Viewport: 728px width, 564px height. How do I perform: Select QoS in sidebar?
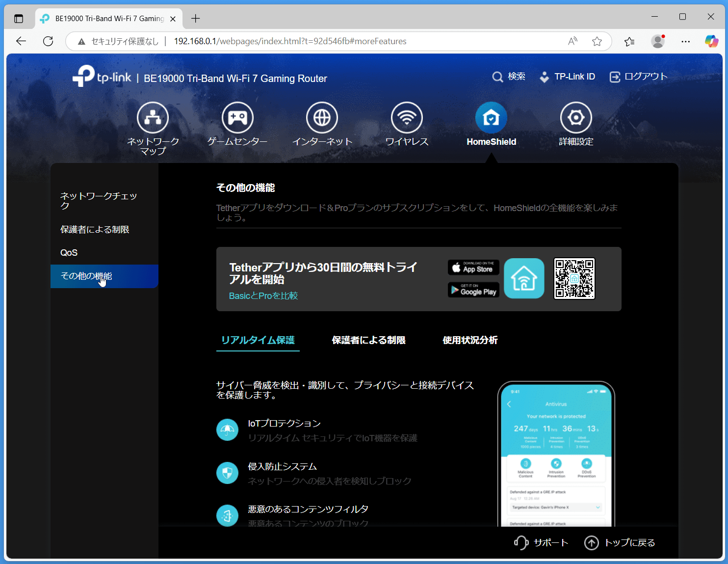tap(104, 253)
